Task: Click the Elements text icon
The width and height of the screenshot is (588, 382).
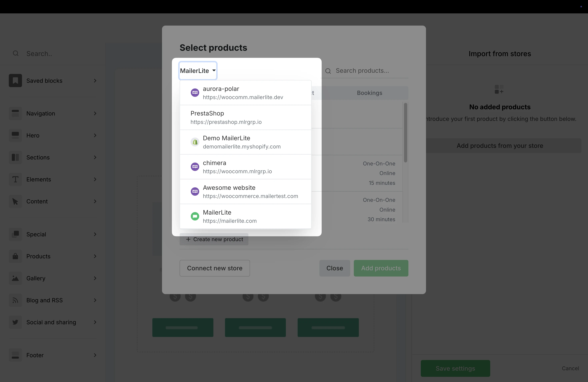Action: [15, 179]
